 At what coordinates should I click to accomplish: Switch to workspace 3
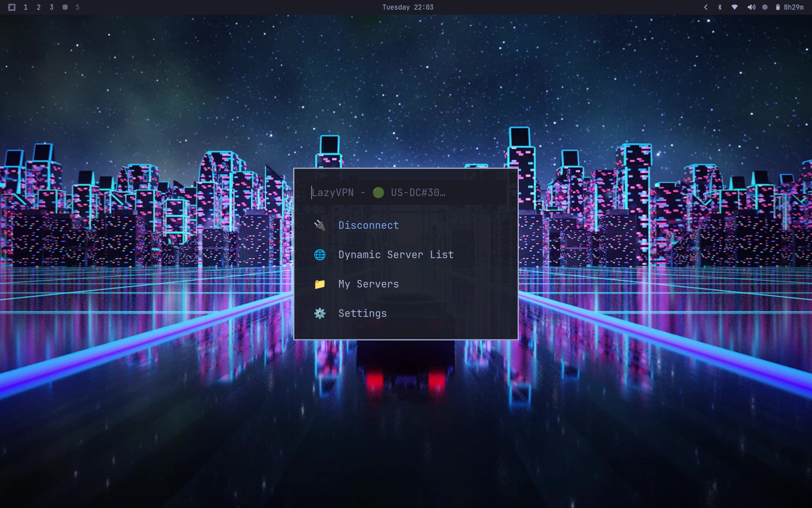tap(52, 7)
